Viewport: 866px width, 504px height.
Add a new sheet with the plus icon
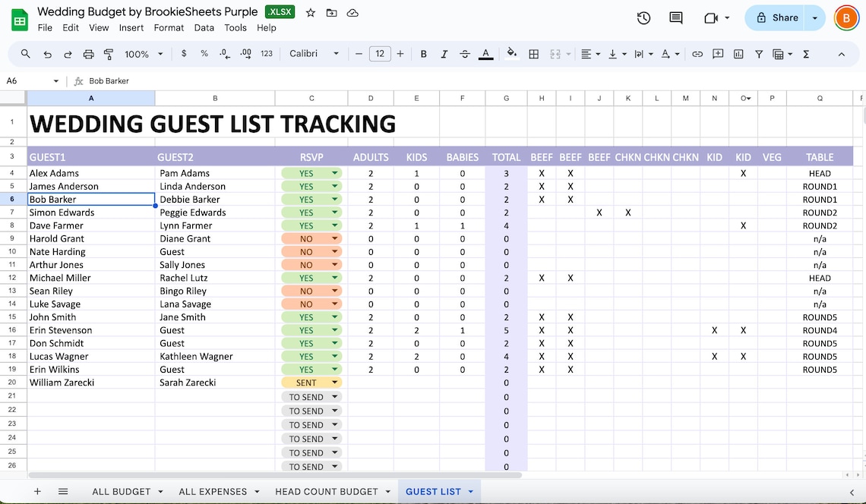tap(36, 492)
